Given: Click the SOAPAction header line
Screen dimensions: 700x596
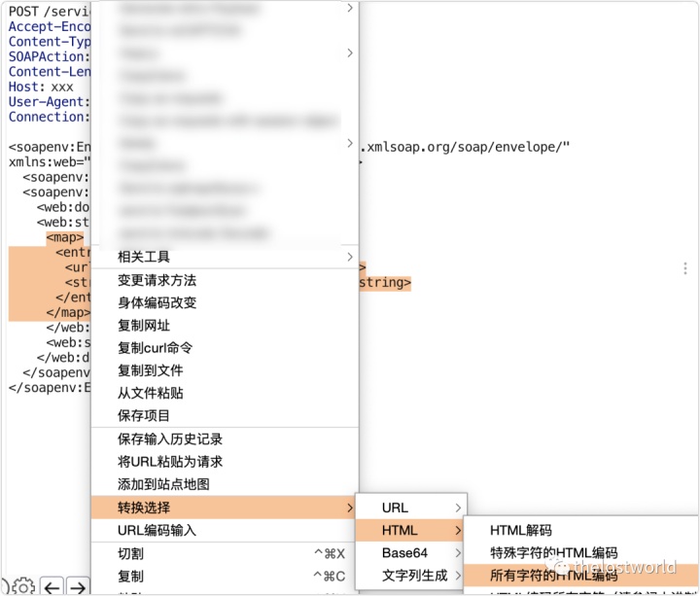Looking at the screenshot, I should pos(50,56).
